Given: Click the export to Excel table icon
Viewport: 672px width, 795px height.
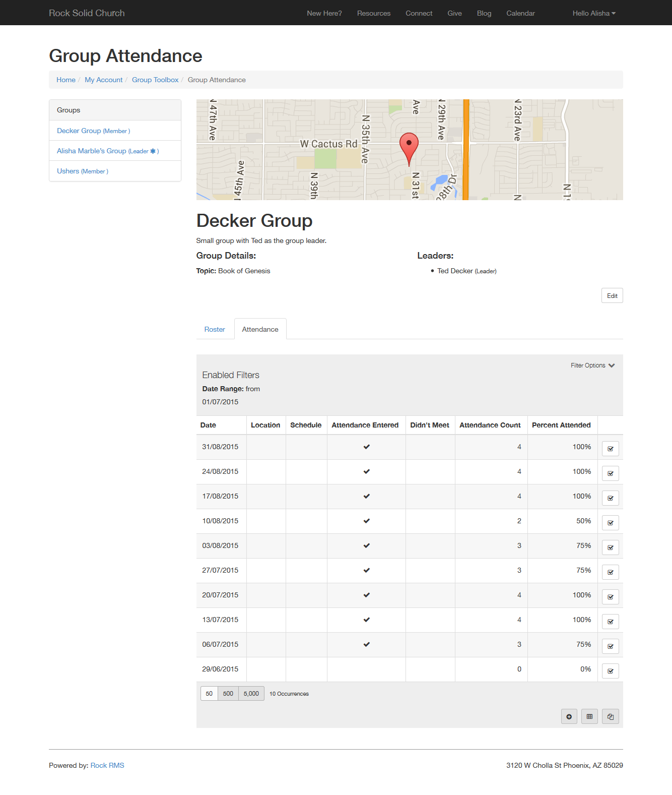Looking at the screenshot, I should coord(589,716).
